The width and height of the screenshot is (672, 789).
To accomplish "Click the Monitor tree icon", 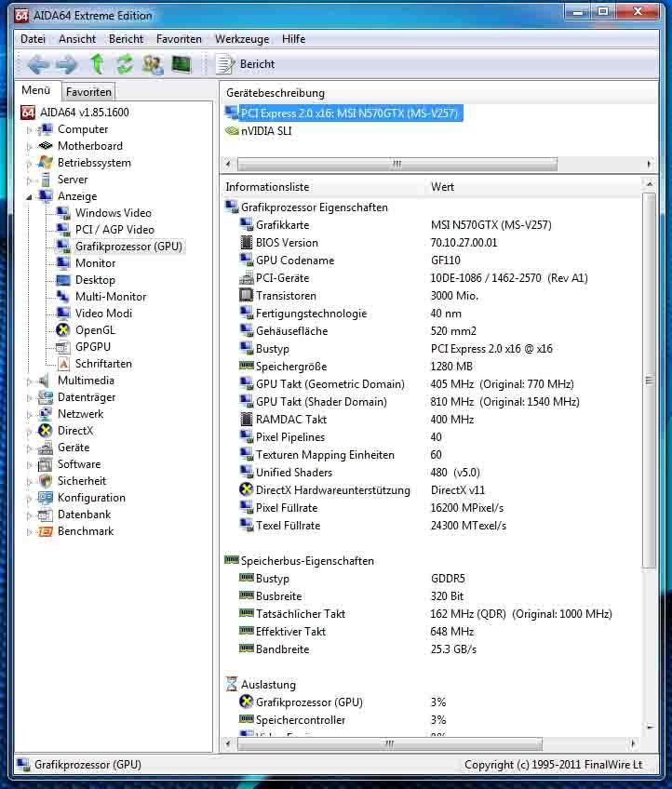I will pos(63,263).
